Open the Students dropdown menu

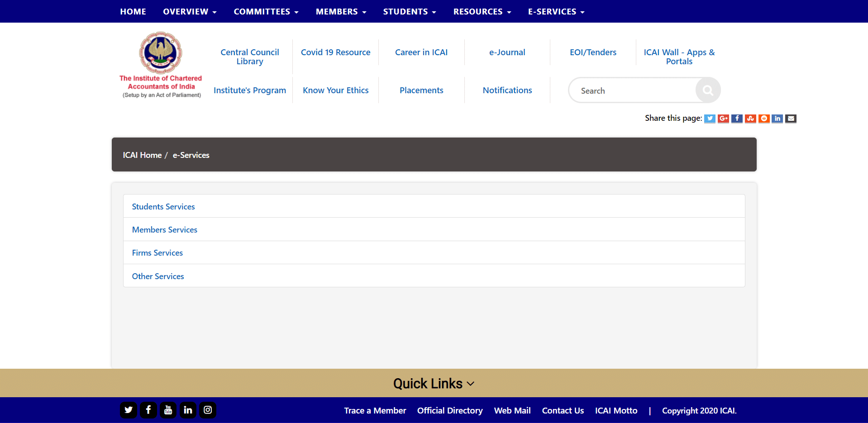point(410,11)
